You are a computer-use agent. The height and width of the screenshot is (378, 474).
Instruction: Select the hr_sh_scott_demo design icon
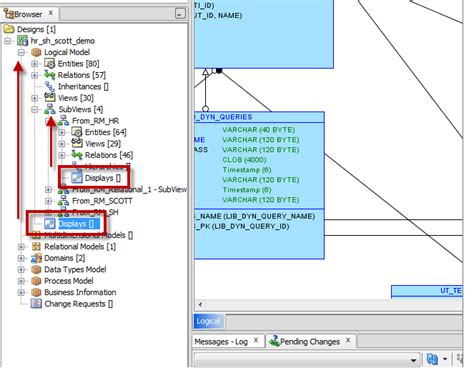tap(23, 41)
